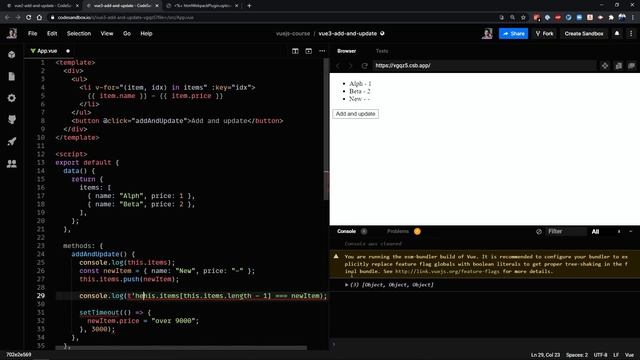Switch to the first Chrome tab

(x=41, y=6)
